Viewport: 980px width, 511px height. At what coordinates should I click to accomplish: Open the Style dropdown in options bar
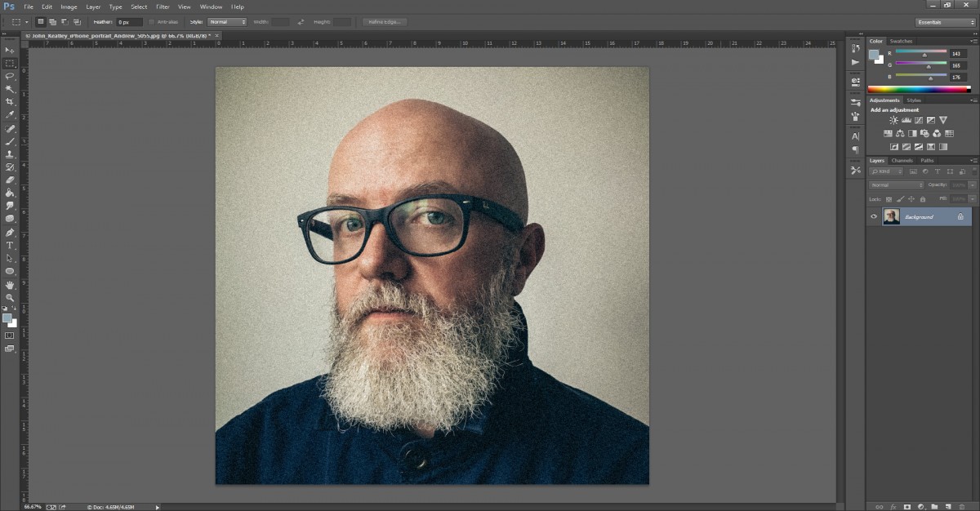pos(226,22)
